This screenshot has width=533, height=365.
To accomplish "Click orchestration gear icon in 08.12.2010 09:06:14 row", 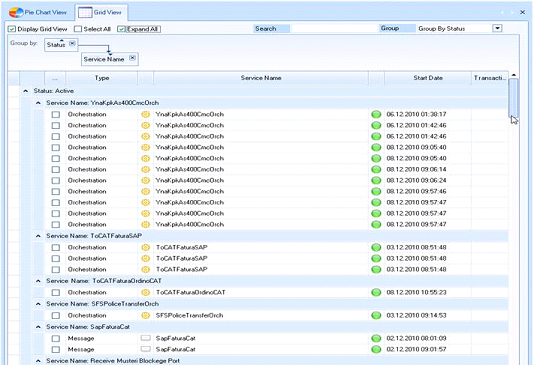I will 145,170.
